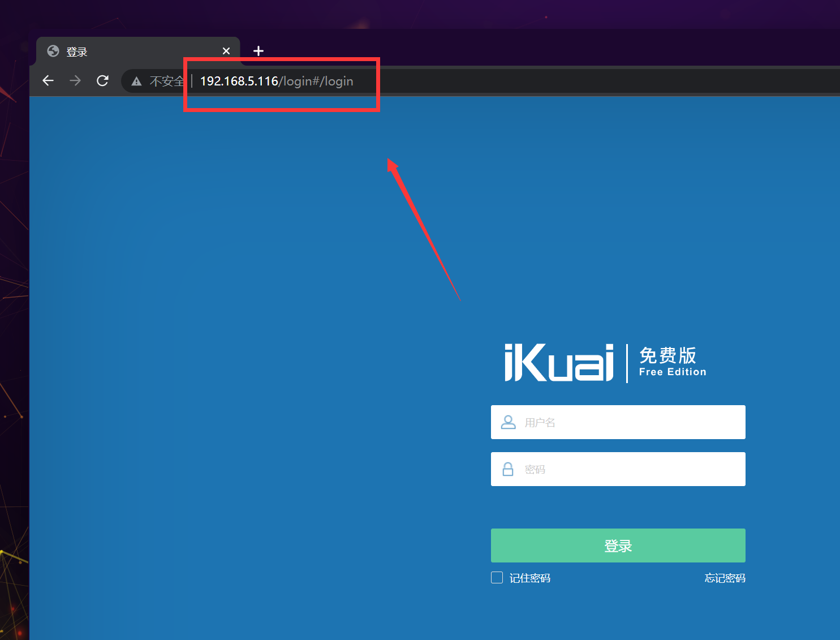Screen dimensions: 840x640
Task: Go back using the browser back arrow
Action: click(48, 81)
